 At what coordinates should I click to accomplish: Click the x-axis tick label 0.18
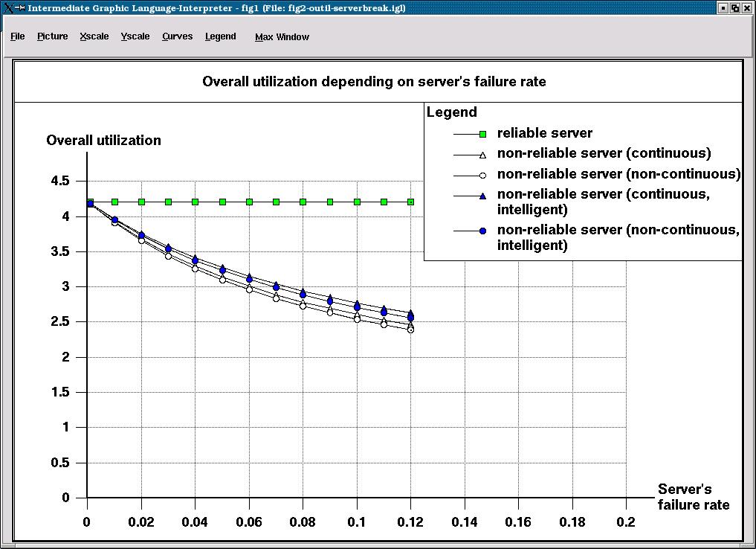[572, 522]
